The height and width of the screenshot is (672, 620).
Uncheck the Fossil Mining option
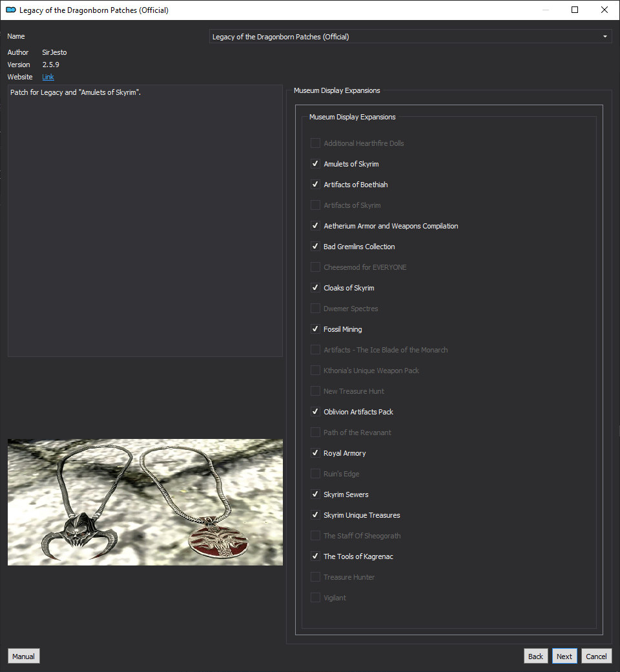pyautogui.click(x=315, y=329)
